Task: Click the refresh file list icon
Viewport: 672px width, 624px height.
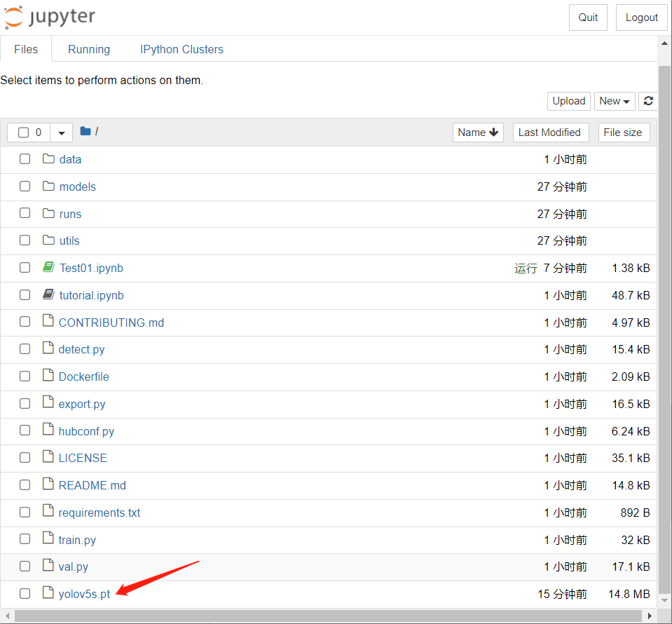Action: [x=648, y=101]
